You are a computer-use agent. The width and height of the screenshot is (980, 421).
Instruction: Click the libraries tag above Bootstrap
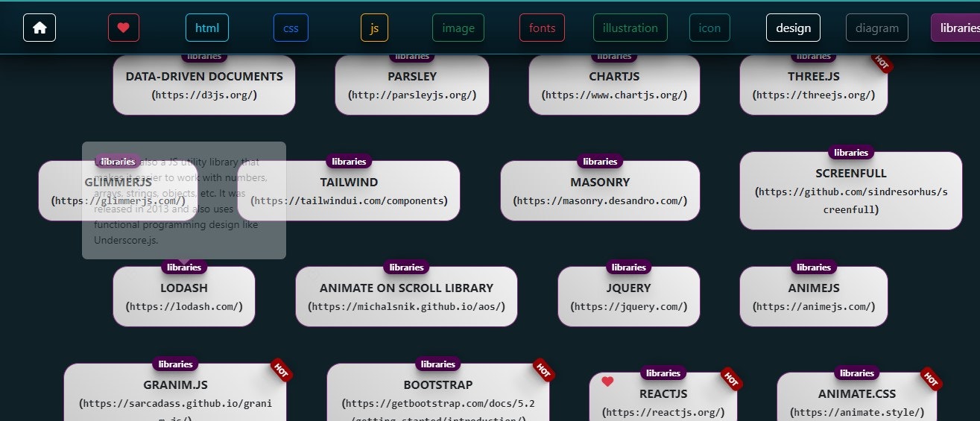point(438,364)
